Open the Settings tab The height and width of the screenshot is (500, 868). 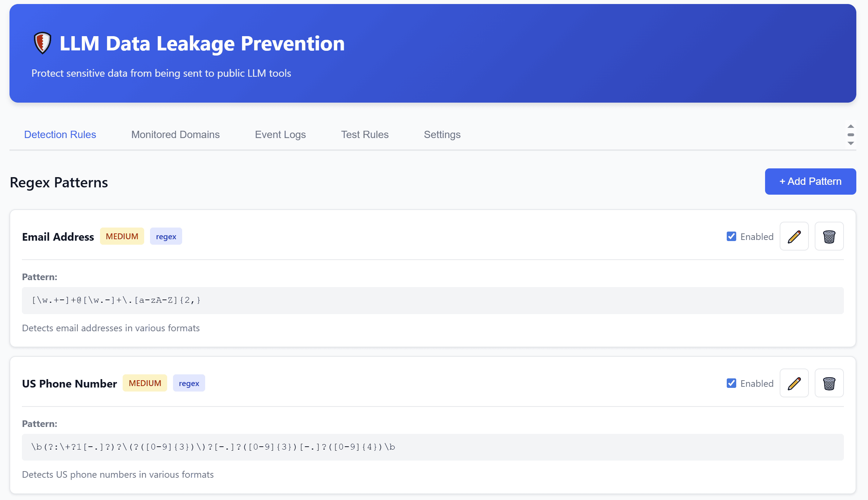coord(442,134)
